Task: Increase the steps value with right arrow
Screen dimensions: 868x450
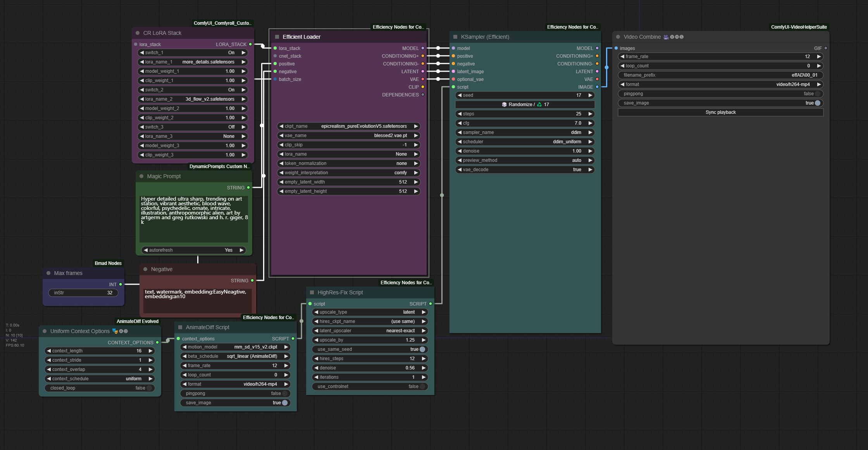Action: click(590, 114)
